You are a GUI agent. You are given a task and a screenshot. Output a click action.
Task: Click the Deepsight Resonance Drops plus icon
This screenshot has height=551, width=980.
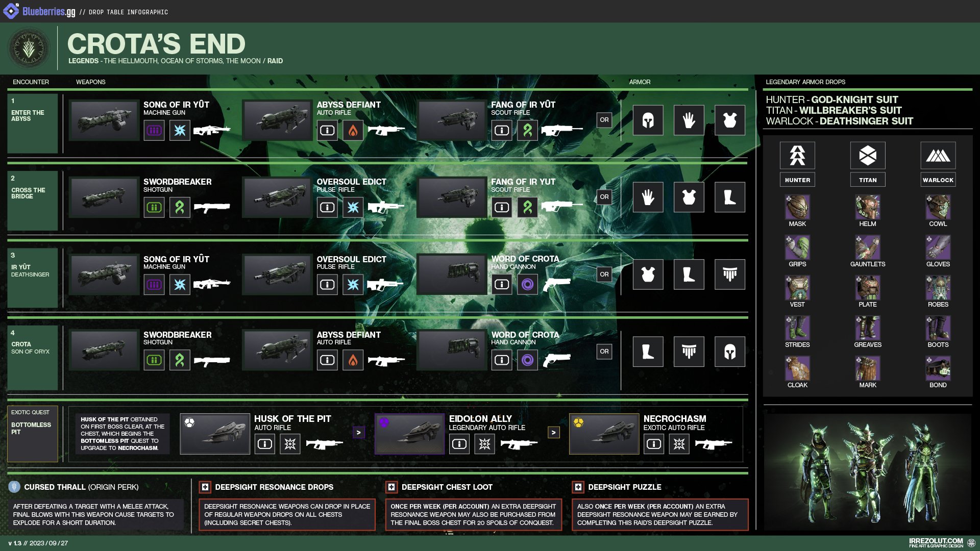click(205, 487)
